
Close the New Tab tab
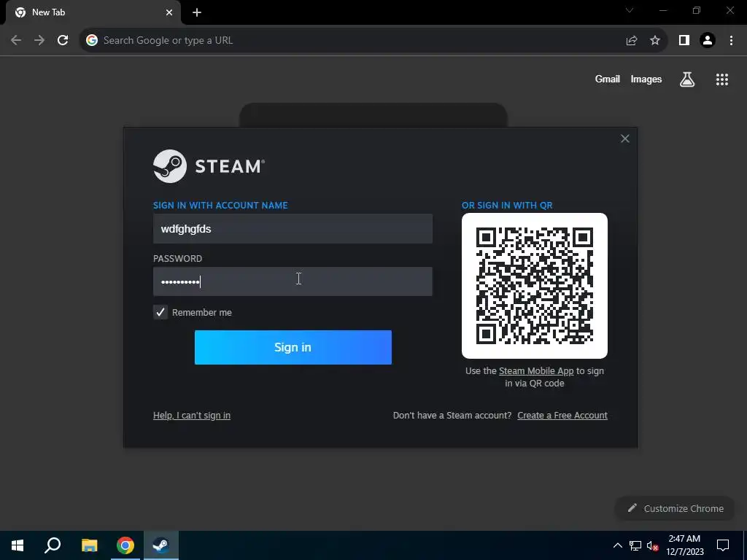pos(169,12)
